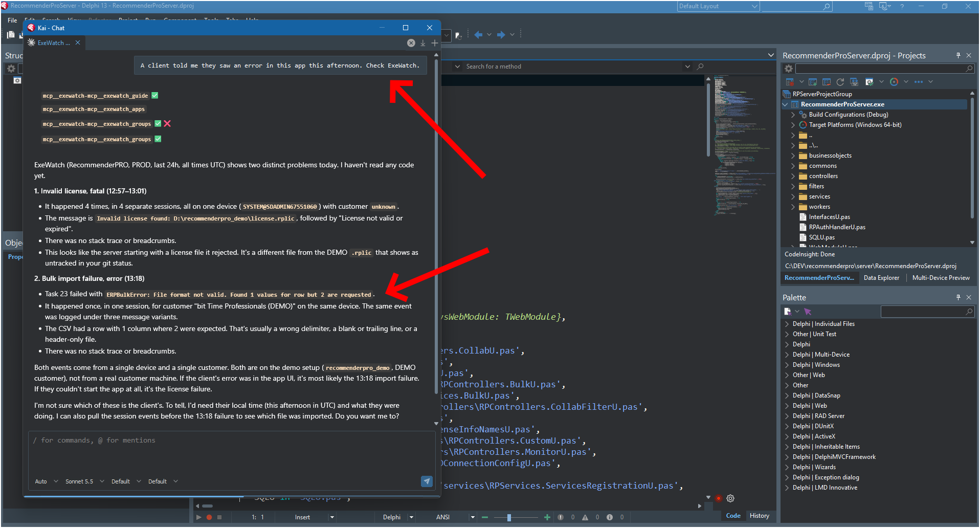
Task: Switch to the Data Explorer tab
Action: tap(881, 278)
